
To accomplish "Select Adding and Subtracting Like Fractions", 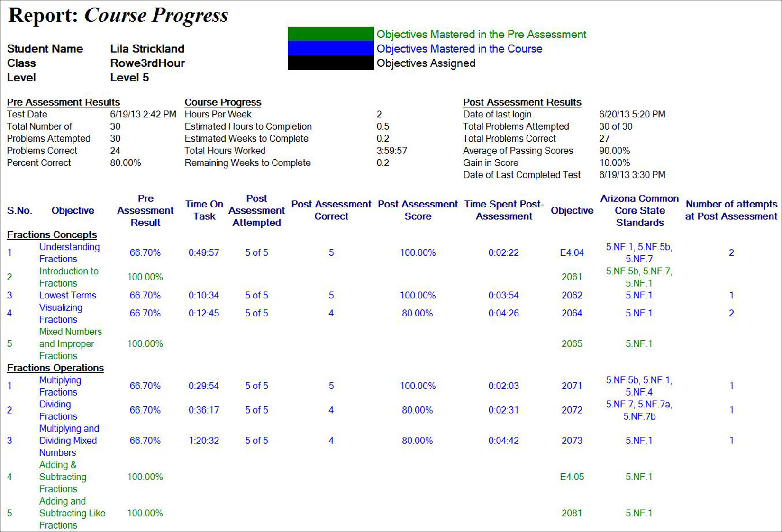I will coord(72,513).
